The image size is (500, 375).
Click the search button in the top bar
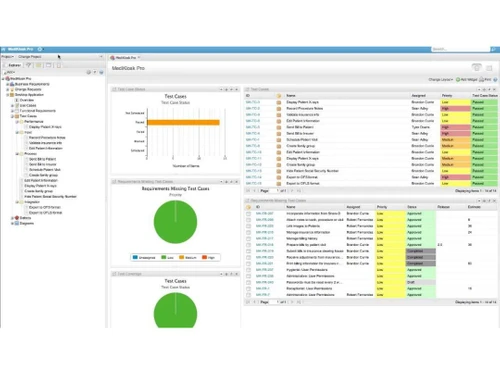point(493,49)
